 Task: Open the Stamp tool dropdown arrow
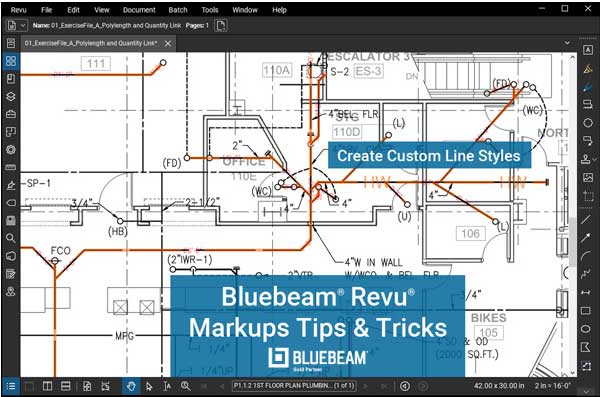594,159
